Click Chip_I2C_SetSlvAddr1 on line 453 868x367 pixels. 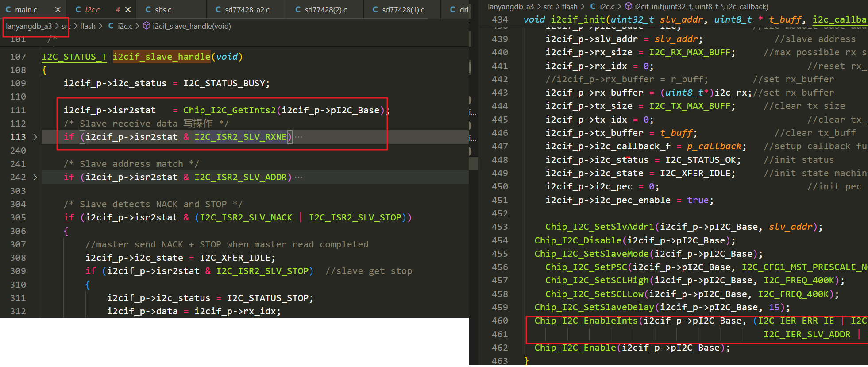coord(600,227)
